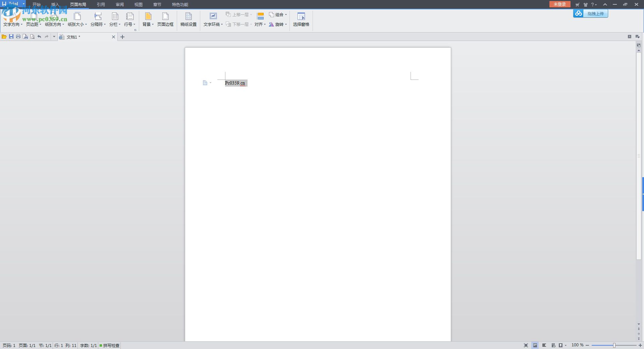The height and width of the screenshot is (349, 644).
Task: Click the 100 % zoom level
Action: (x=578, y=345)
